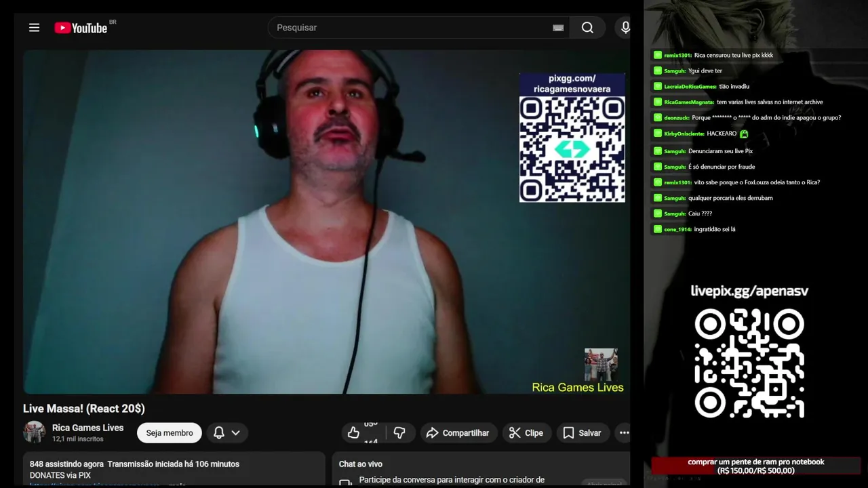This screenshot has width=868, height=488.
Task: Click the green badge beside RicaGamesMagnata
Action: 658,102
